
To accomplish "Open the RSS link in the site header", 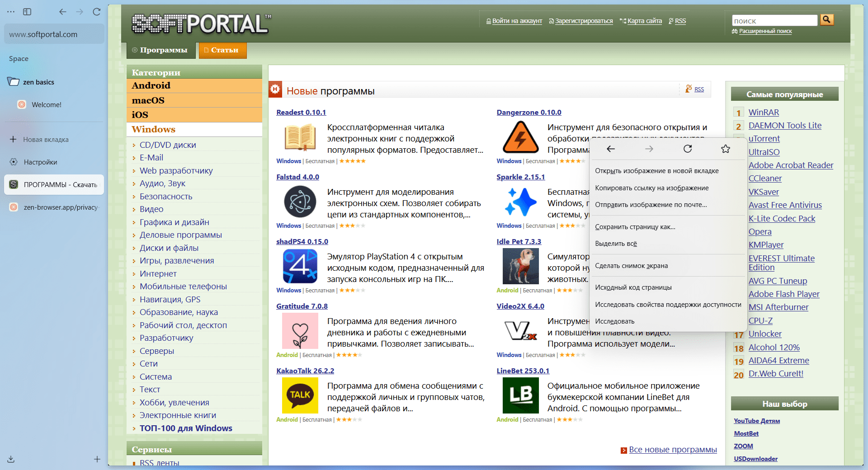I will click(680, 21).
